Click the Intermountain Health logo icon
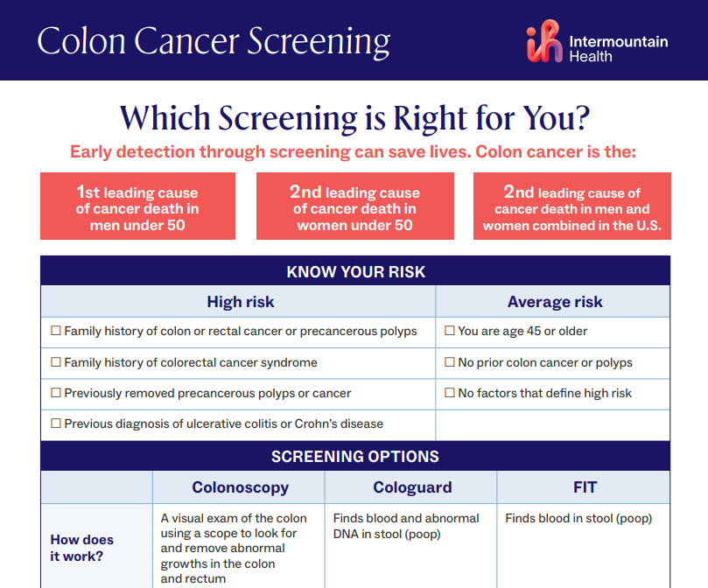708x588 pixels. [545, 42]
